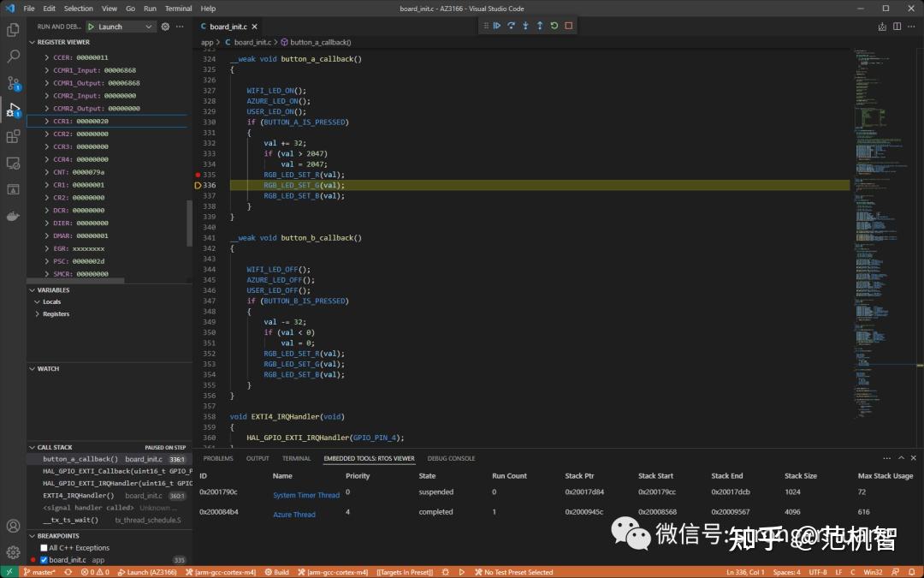
Task: Open the Extensions view icon
Action: click(x=13, y=136)
